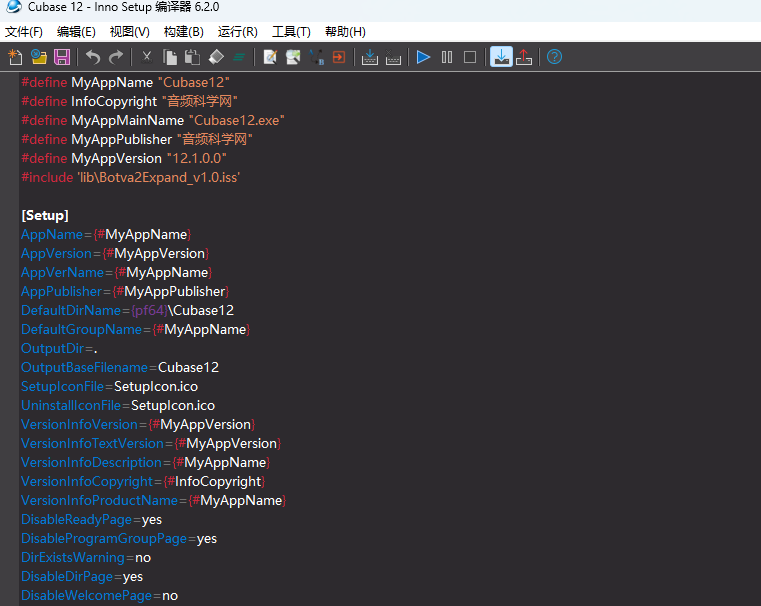Screen dimensions: 761x606
Task: Open the 文件(F) menu
Action: click(24, 32)
